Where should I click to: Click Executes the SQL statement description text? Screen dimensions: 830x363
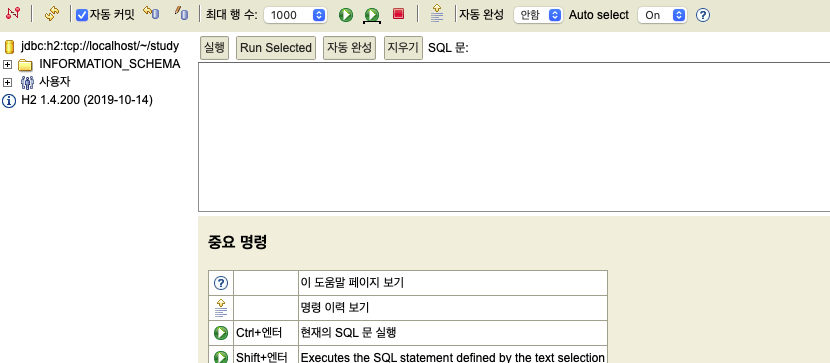[x=453, y=357]
